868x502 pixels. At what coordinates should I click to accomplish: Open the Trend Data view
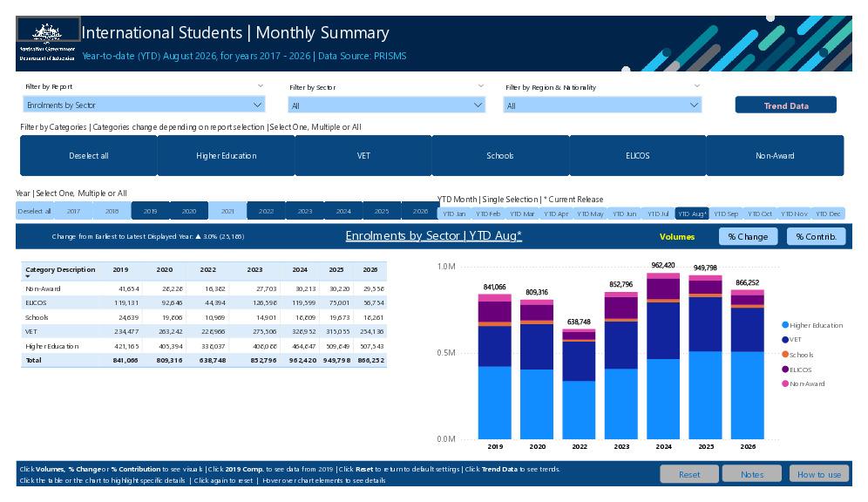(785, 105)
